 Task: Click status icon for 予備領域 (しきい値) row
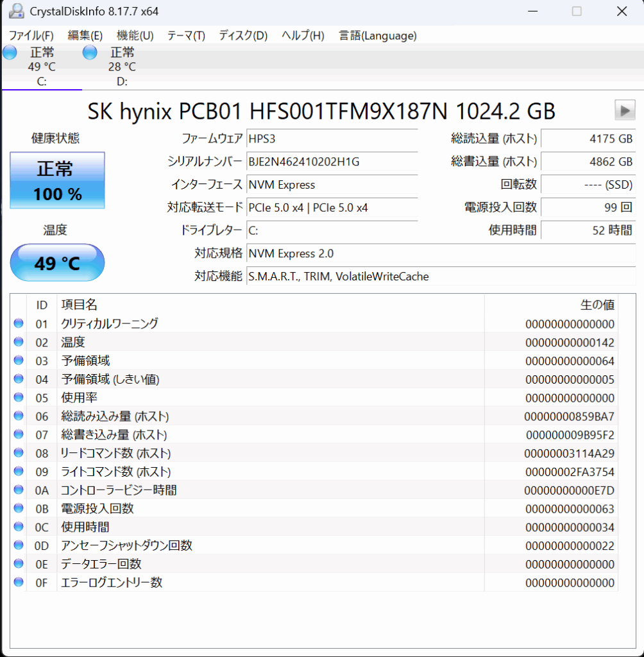pos(19,379)
